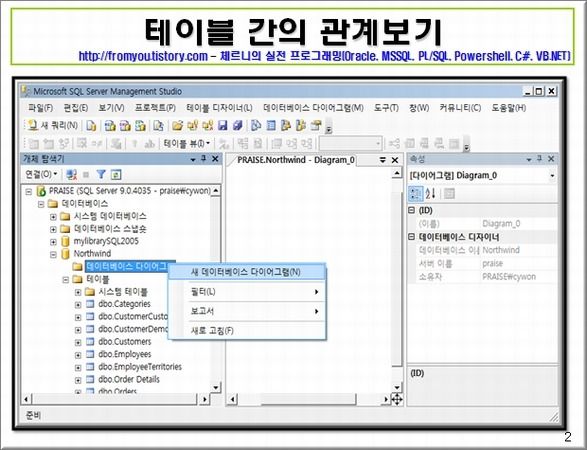The width and height of the screenshot is (587, 450).
Task: Open the 데이터베이스 다이어그램(M) menu
Action: [x=313, y=108]
